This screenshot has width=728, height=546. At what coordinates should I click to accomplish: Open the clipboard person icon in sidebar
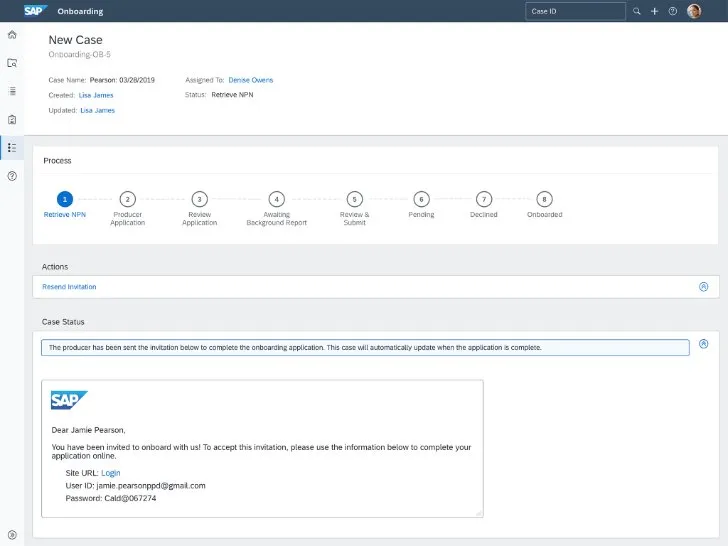point(12,119)
